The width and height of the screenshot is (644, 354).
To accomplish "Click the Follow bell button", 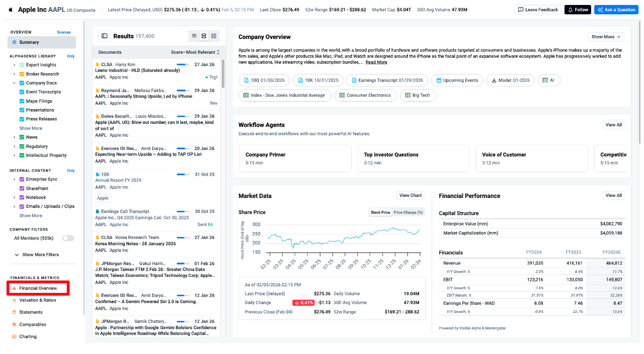I will [x=577, y=9].
